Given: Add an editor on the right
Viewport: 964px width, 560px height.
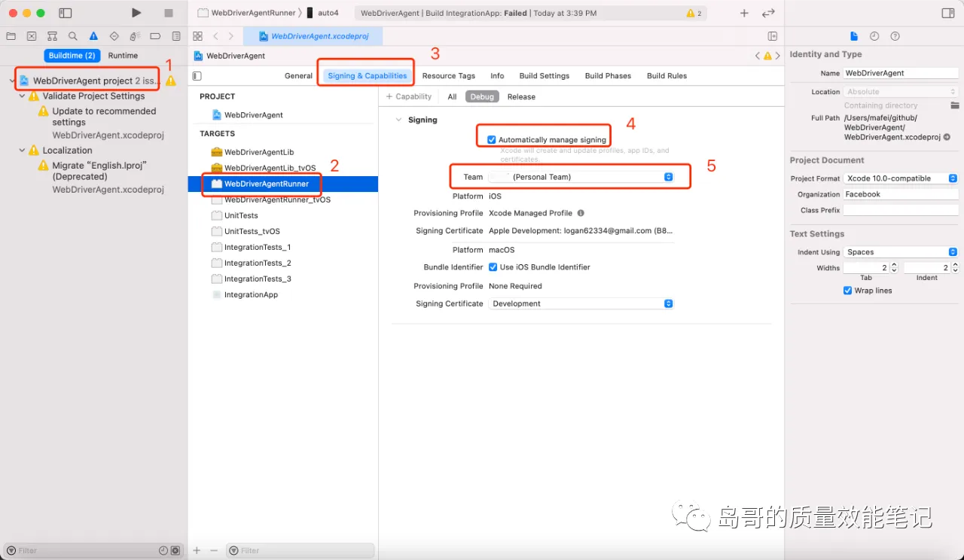Looking at the screenshot, I should pyautogui.click(x=772, y=36).
